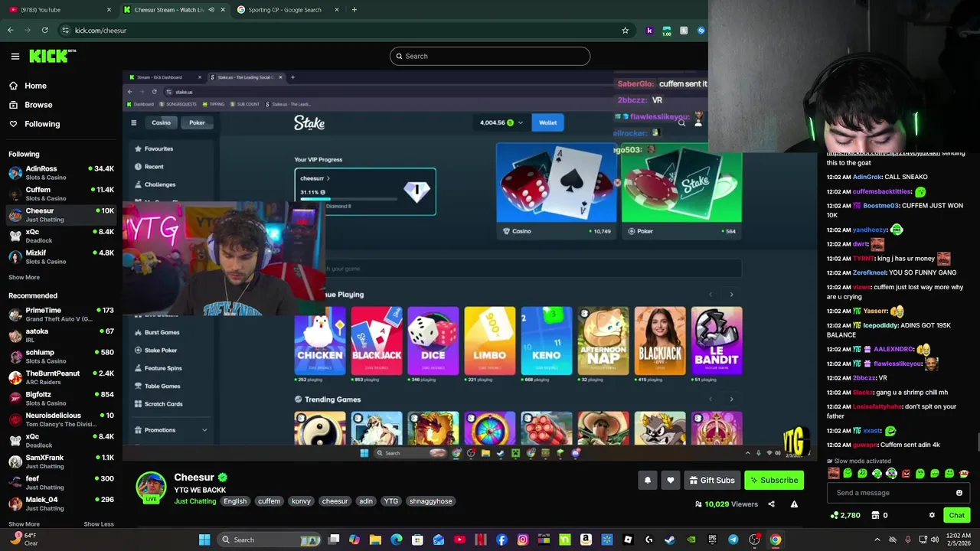The height and width of the screenshot is (551, 980).
Task: Click the Gift Subs button
Action: pos(712,481)
